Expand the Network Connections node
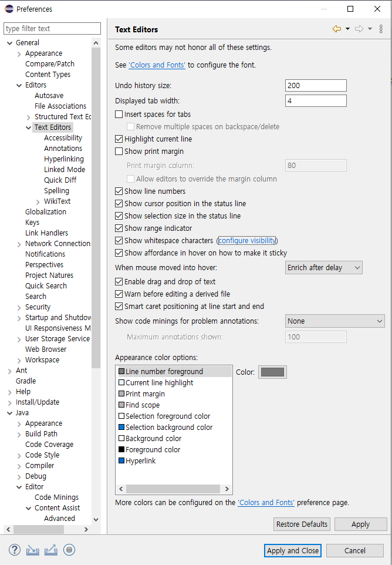Image resolution: width=392 pixels, height=565 pixels. coord(19,244)
